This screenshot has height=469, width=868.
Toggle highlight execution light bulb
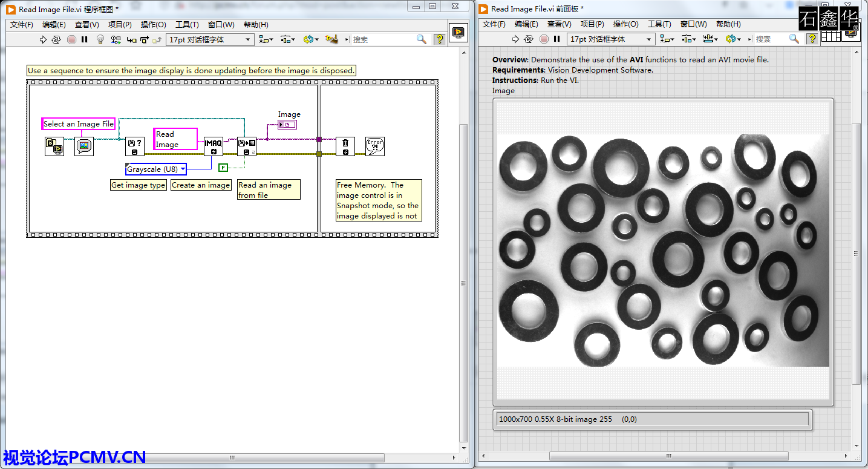tap(101, 39)
